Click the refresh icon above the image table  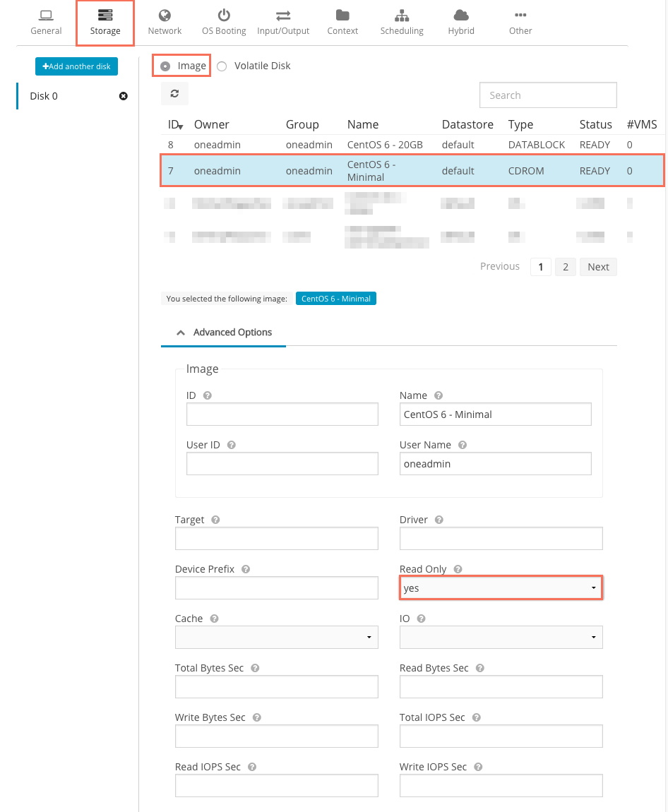tap(174, 93)
